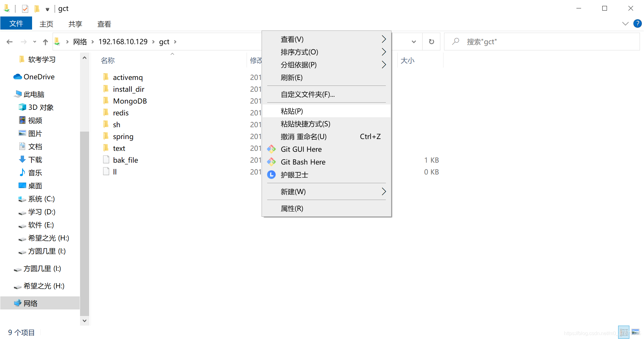The image size is (644, 339).
Task: Open the 共享 ribbon tab
Action: click(75, 24)
